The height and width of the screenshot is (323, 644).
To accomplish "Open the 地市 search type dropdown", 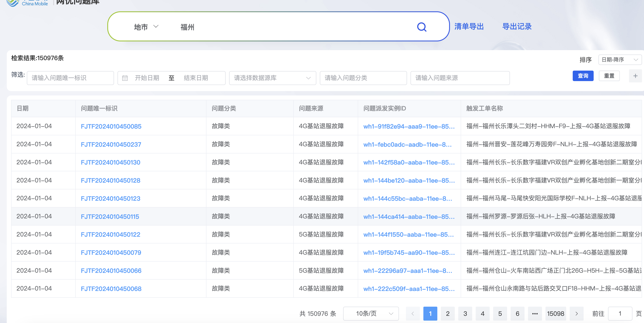I will pyautogui.click(x=146, y=27).
